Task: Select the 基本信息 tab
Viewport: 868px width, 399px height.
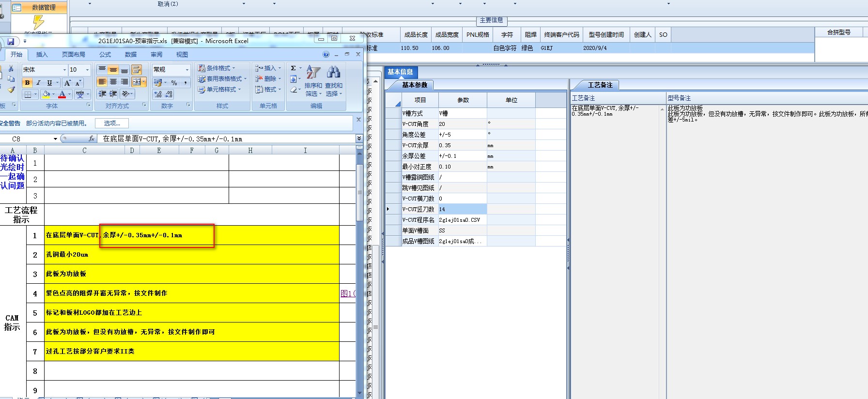Action: click(401, 72)
